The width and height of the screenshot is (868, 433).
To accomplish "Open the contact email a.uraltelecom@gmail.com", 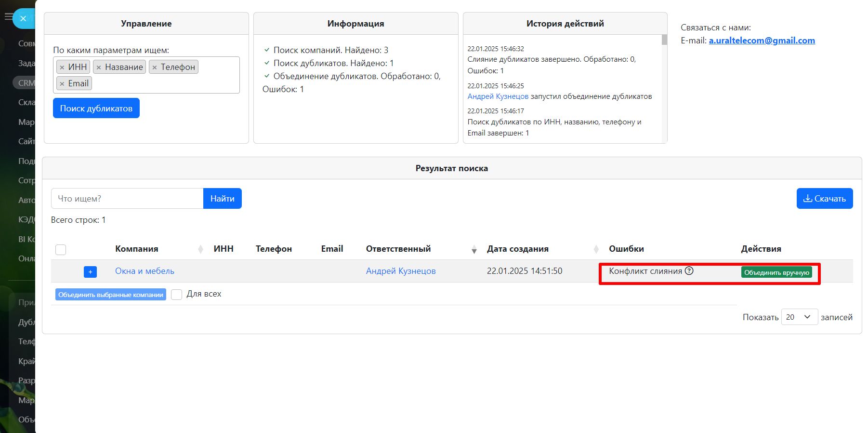I will point(762,41).
